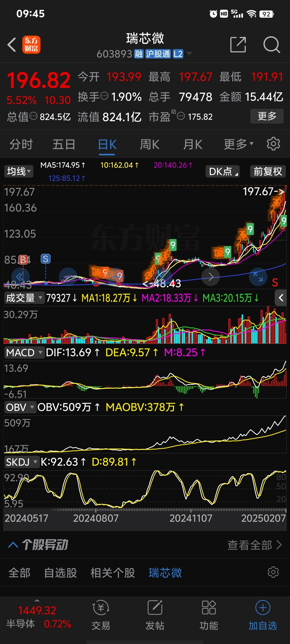Screen dimensions: 290x644
Task: Collapse indicator side arrow button
Action: click(281, 298)
